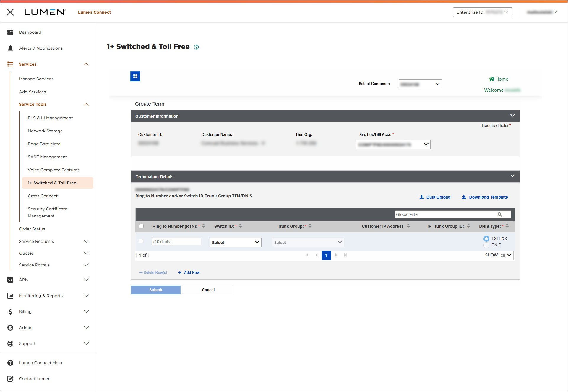Open Network Storage menu item
568x392 pixels.
tap(45, 131)
